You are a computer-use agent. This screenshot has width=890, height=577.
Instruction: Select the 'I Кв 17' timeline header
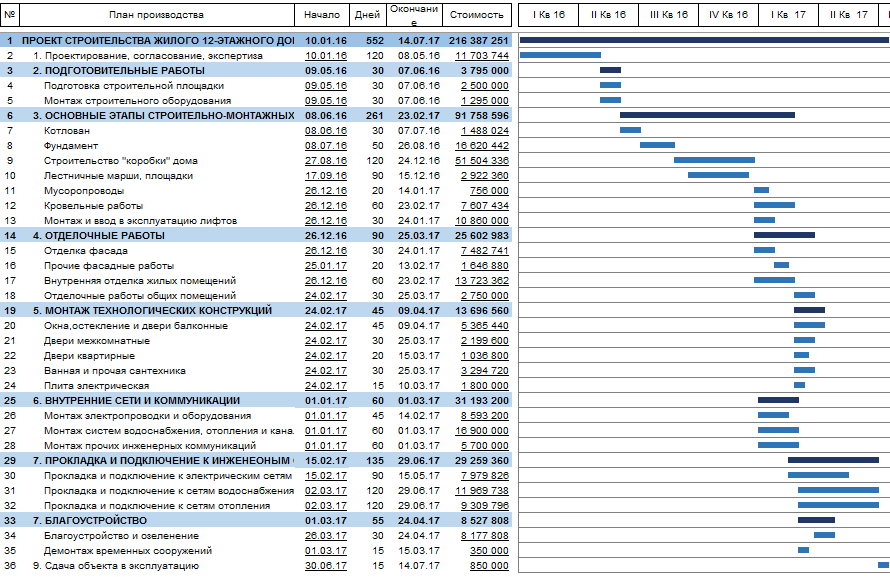[x=788, y=15]
